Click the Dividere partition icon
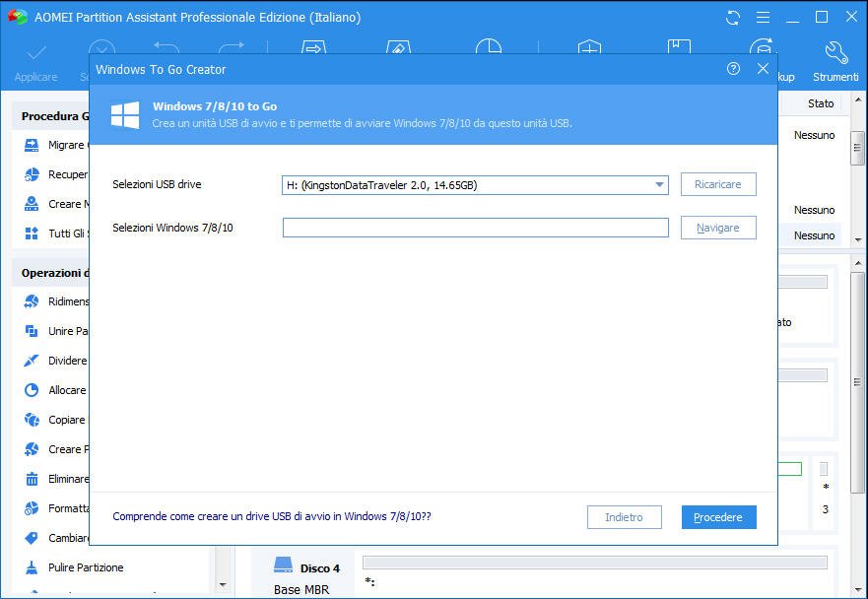Viewport: 868px width, 599px height. (32, 361)
